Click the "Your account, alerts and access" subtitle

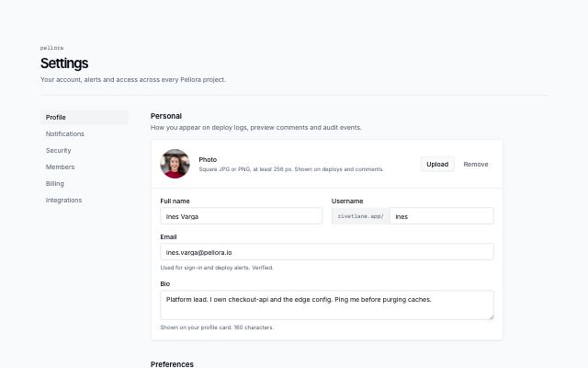(133, 80)
